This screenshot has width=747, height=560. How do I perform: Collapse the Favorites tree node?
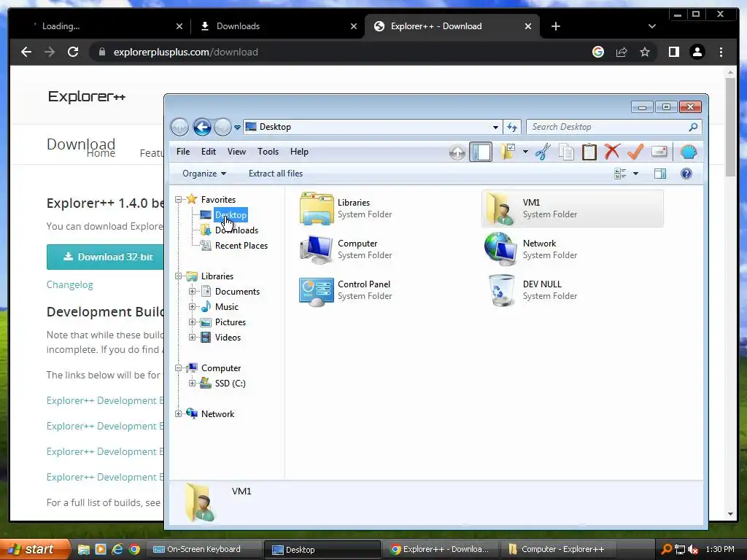pyautogui.click(x=178, y=200)
